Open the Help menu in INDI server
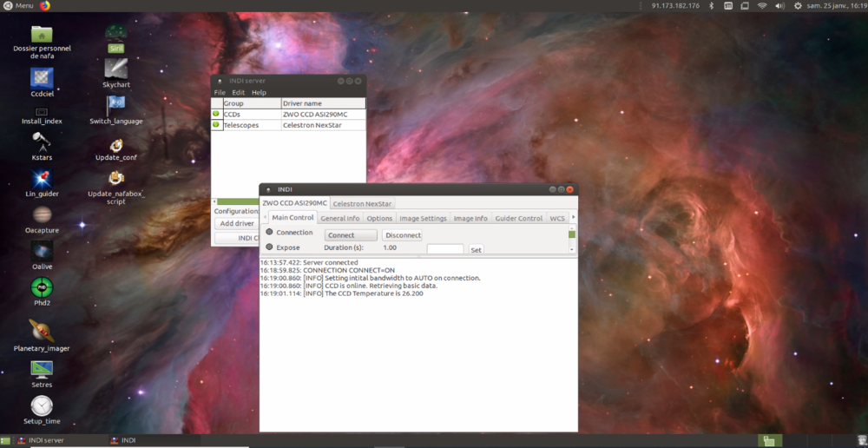This screenshot has height=448, width=868. (259, 93)
